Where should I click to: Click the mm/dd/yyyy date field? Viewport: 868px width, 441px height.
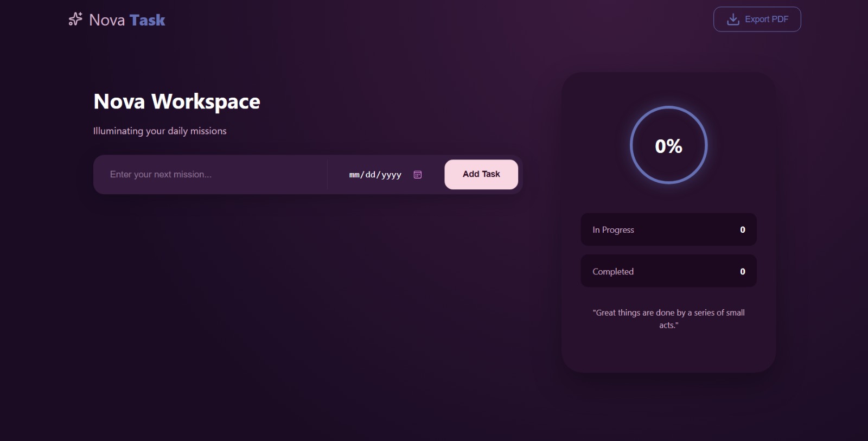(x=386, y=175)
